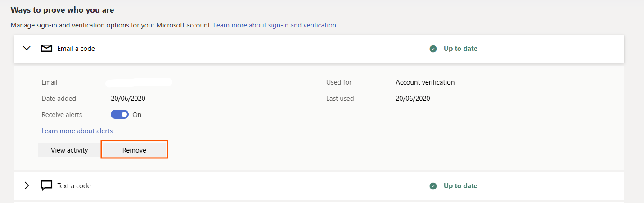Click the Remove button
Image resolution: width=644 pixels, height=203 pixels.
pos(134,150)
